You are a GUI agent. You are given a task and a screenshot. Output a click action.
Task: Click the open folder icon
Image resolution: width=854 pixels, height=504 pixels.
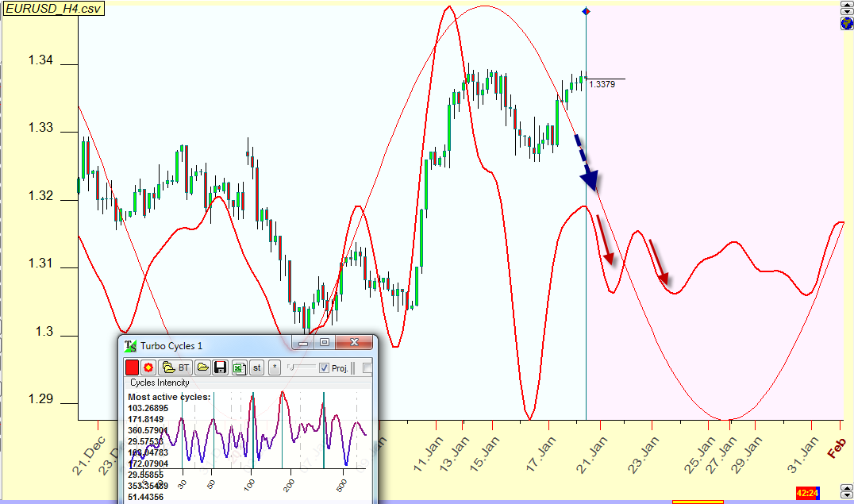click(x=203, y=367)
